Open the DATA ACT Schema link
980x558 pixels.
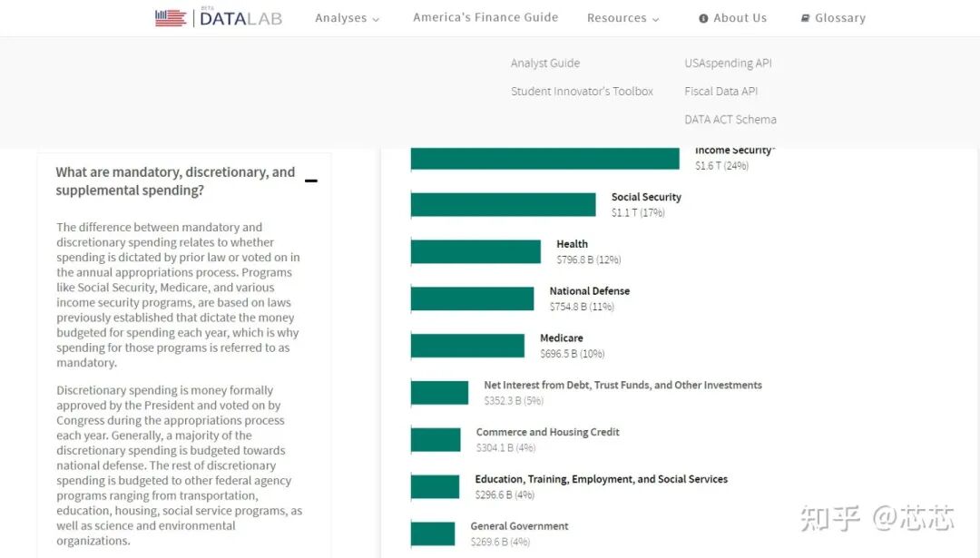(x=730, y=120)
